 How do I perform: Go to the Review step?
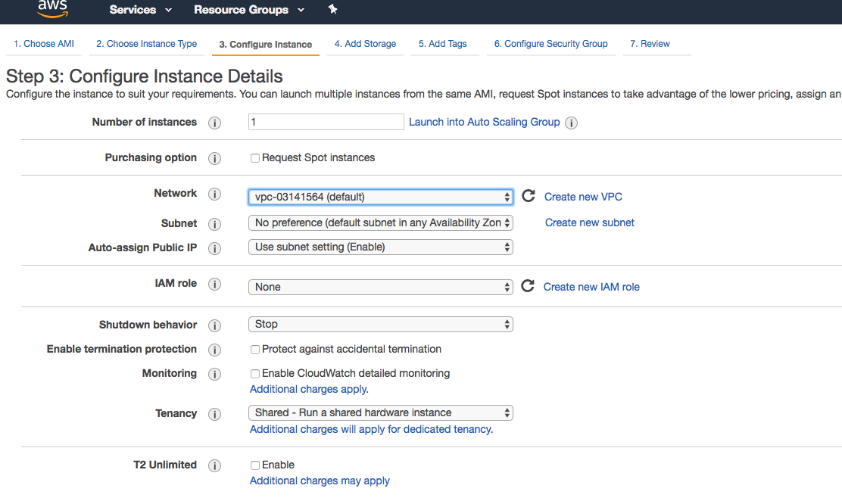click(650, 44)
